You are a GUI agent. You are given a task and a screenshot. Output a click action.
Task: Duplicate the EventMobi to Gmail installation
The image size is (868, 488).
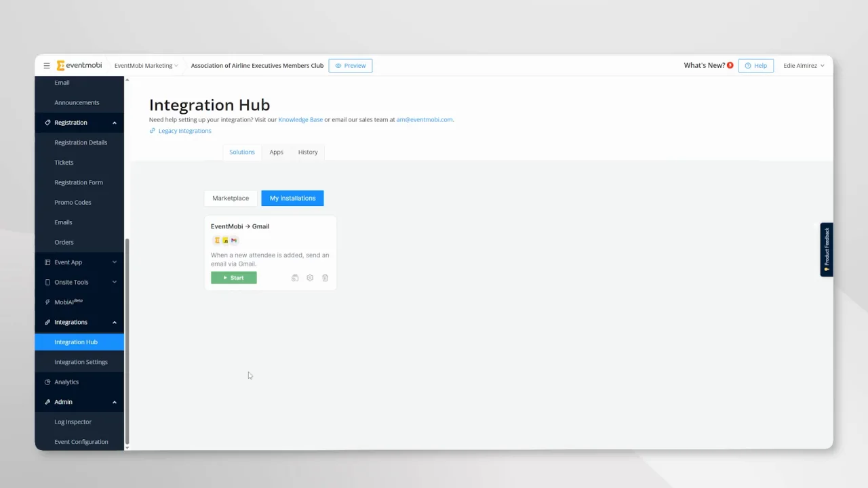295,278
